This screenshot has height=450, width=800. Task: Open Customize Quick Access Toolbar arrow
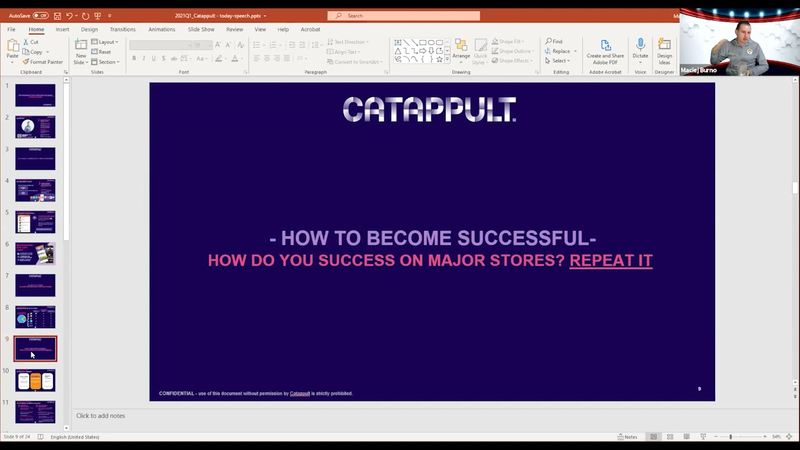pos(110,16)
